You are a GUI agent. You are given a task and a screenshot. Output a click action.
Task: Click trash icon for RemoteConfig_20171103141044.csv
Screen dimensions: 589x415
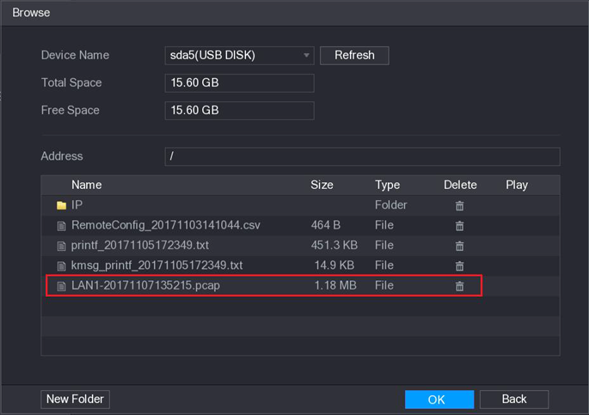tap(459, 226)
